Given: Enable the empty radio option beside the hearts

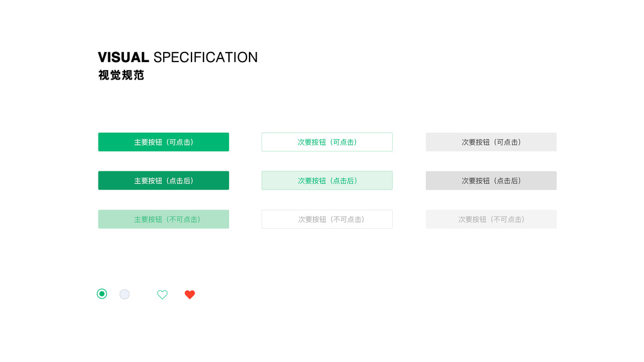Looking at the screenshot, I should [x=124, y=294].
